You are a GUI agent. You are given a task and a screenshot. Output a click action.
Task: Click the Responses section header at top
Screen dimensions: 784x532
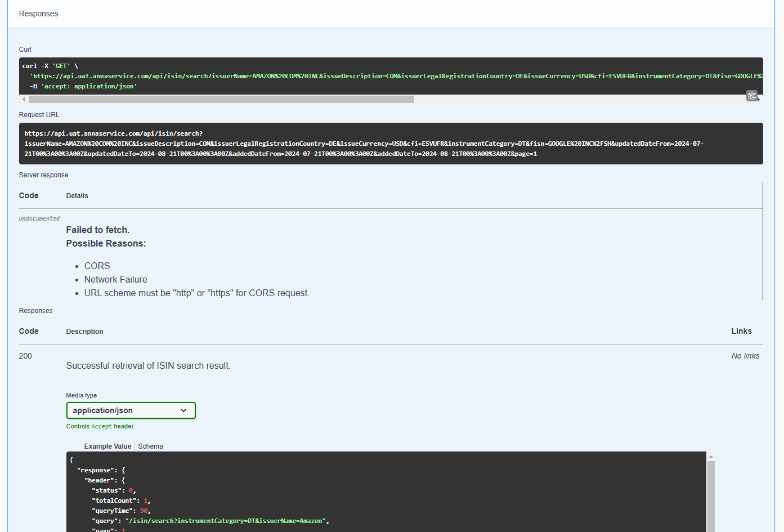(x=38, y=14)
